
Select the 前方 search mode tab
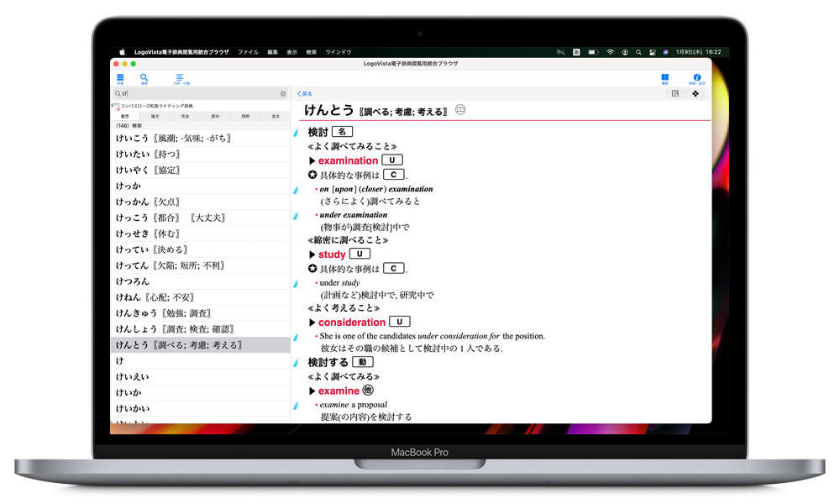[x=125, y=116]
